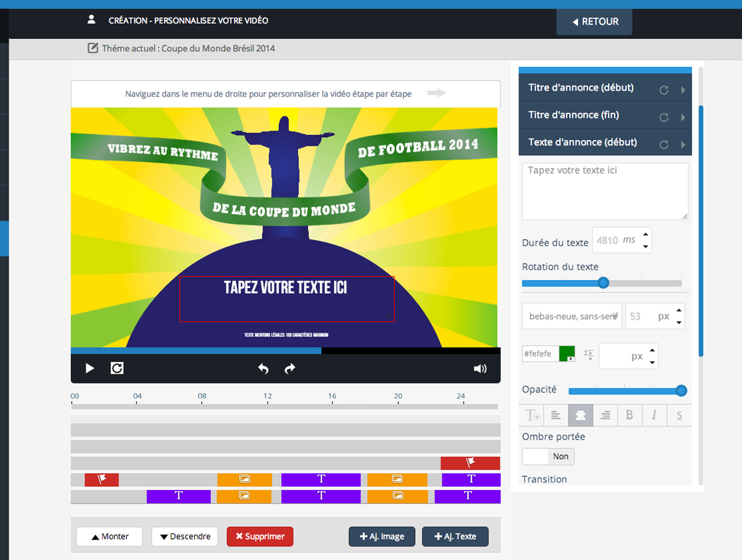Click the add text style T+ icon
The image size is (742, 560).
[533, 415]
